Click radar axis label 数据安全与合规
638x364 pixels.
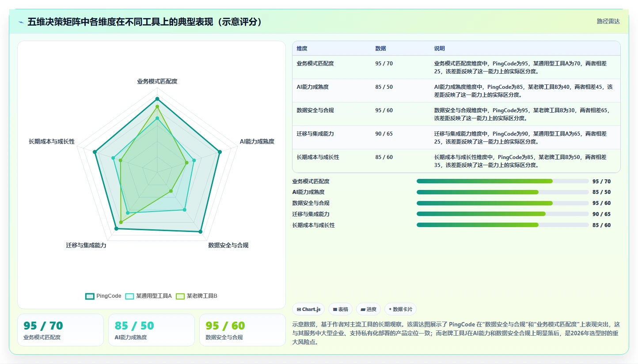(228, 245)
